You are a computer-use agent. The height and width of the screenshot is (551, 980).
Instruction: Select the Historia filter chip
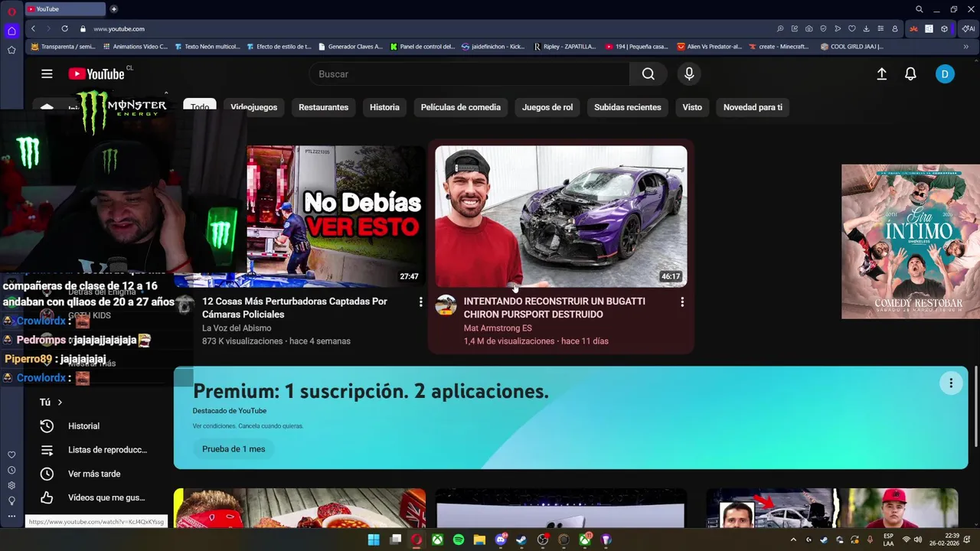point(384,107)
